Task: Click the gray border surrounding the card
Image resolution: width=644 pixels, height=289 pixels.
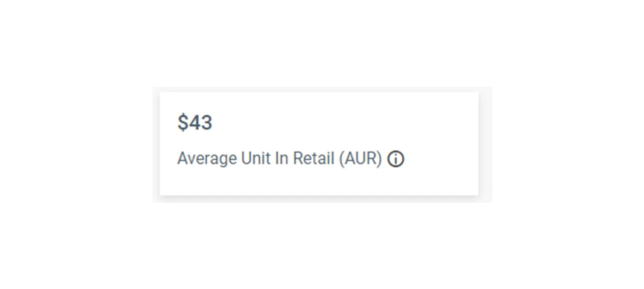Action: [485, 146]
